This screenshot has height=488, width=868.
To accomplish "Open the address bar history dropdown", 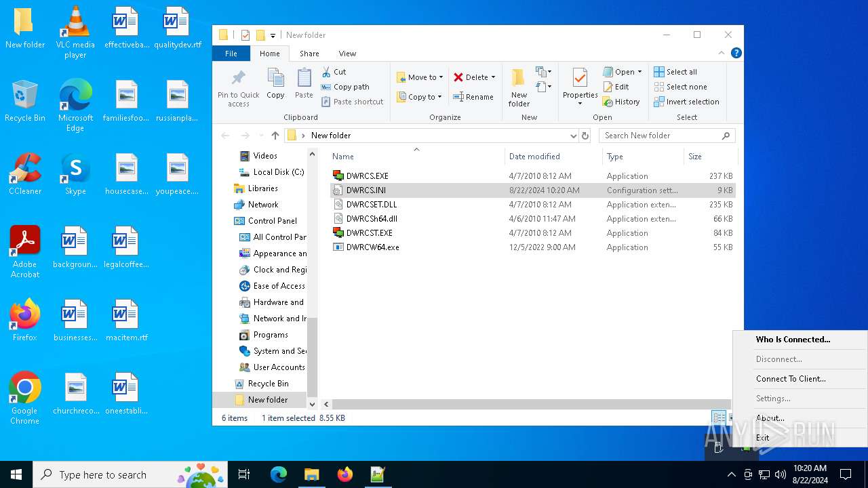I will click(574, 136).
